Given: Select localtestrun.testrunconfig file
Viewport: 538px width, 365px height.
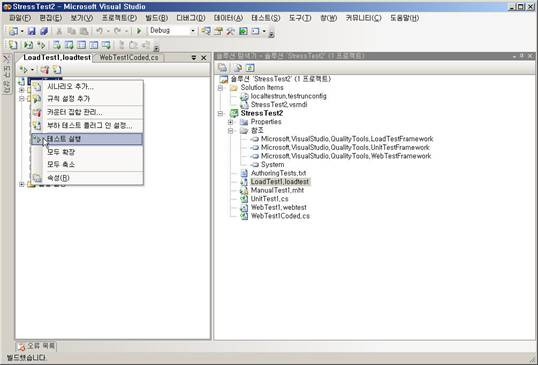Looking at the screenshot, I should [x=288, y=96].
